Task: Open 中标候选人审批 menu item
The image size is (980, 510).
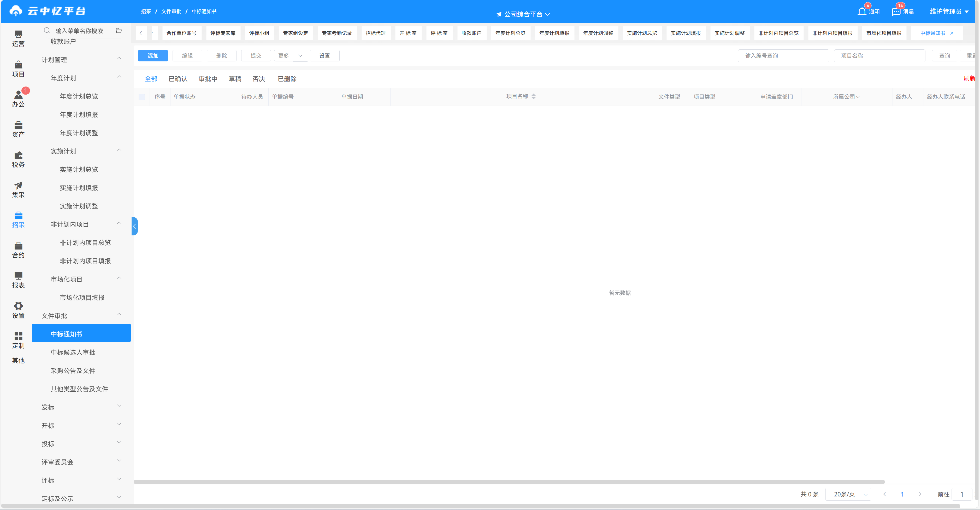Action: point(73,352)
